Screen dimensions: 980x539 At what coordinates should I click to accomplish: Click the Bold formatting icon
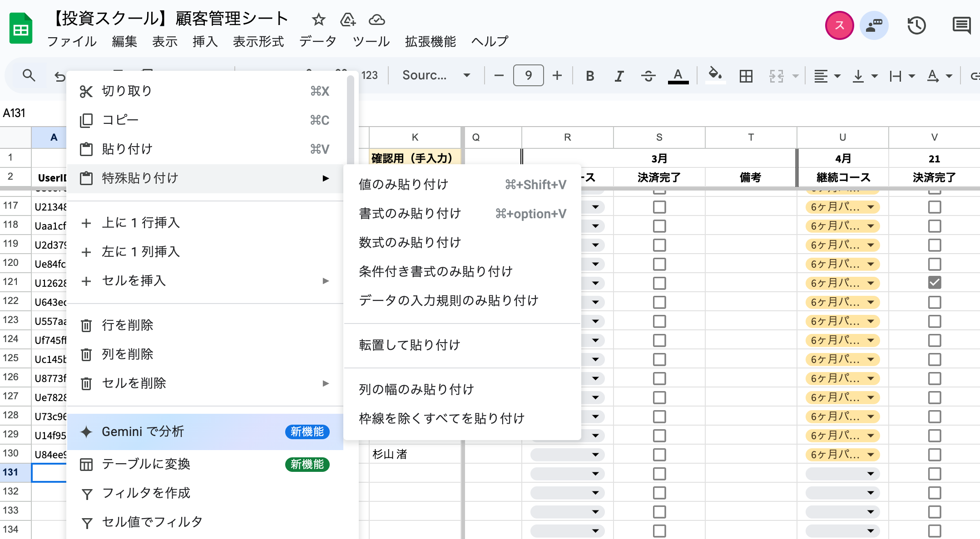(x=590, y=76)
